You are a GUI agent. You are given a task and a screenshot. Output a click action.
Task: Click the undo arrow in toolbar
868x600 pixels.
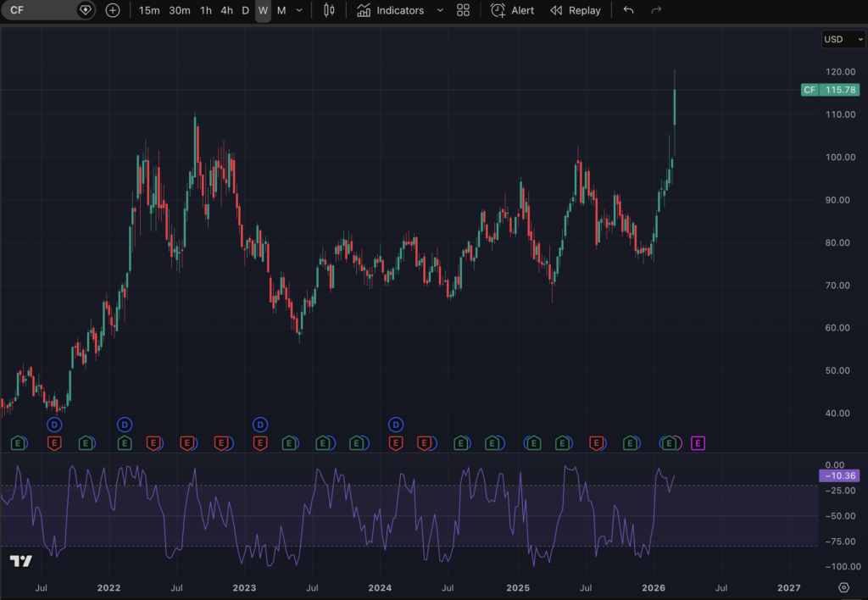[628, 10]
